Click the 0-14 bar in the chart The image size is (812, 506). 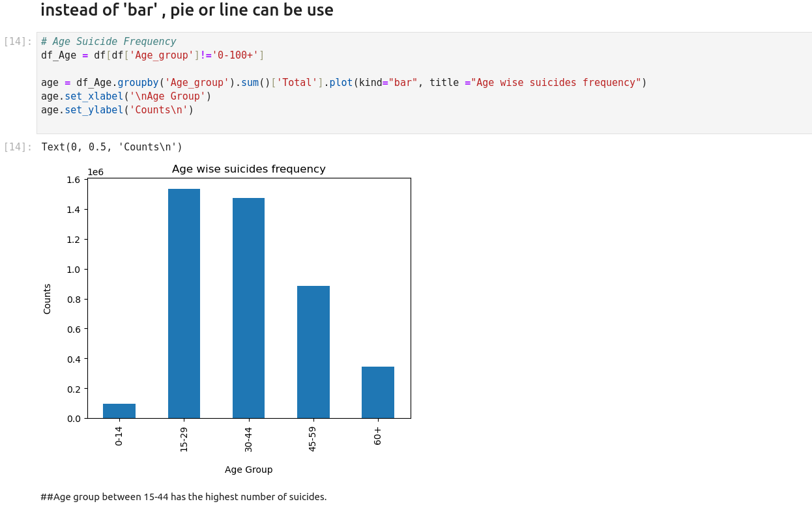coord(119,411)
